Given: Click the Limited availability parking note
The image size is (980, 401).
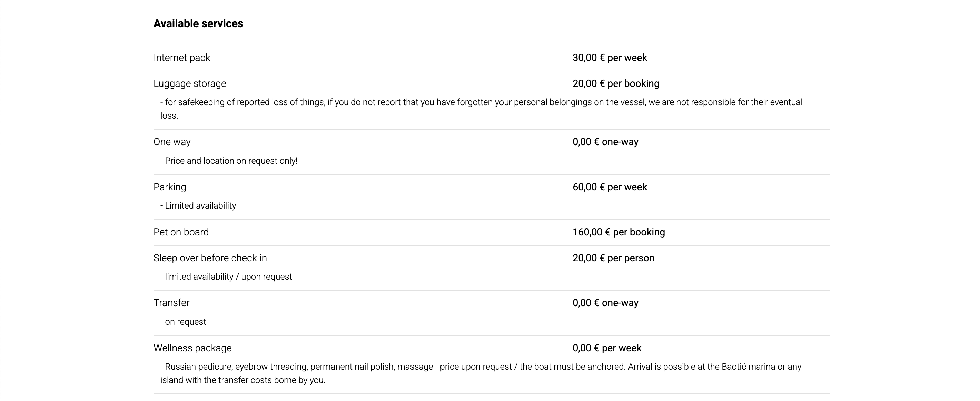Looking at the screenshot, I should pyautogui.click(x=198, y=205).
